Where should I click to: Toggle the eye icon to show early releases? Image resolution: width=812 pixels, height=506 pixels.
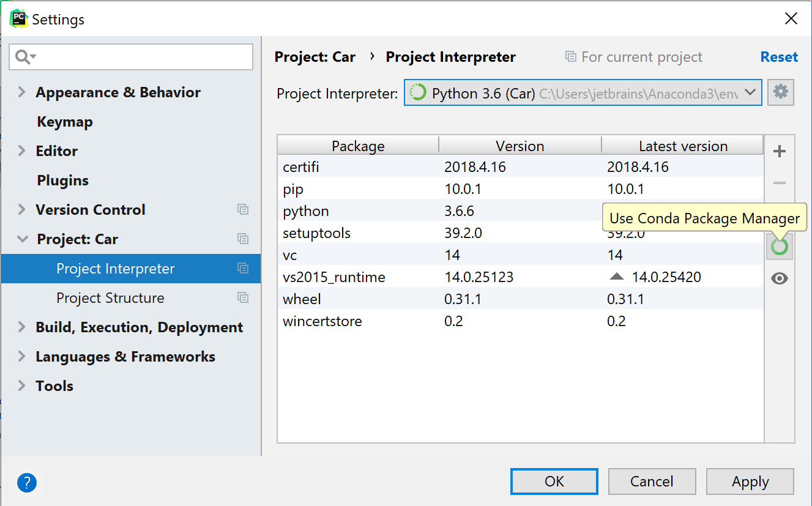tap(780, 279)
